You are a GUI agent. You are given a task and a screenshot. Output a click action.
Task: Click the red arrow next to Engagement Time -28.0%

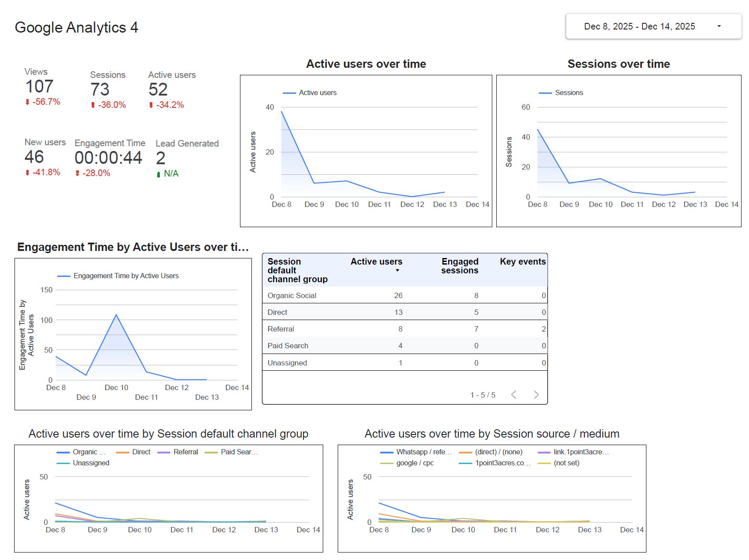coord(77,173)
